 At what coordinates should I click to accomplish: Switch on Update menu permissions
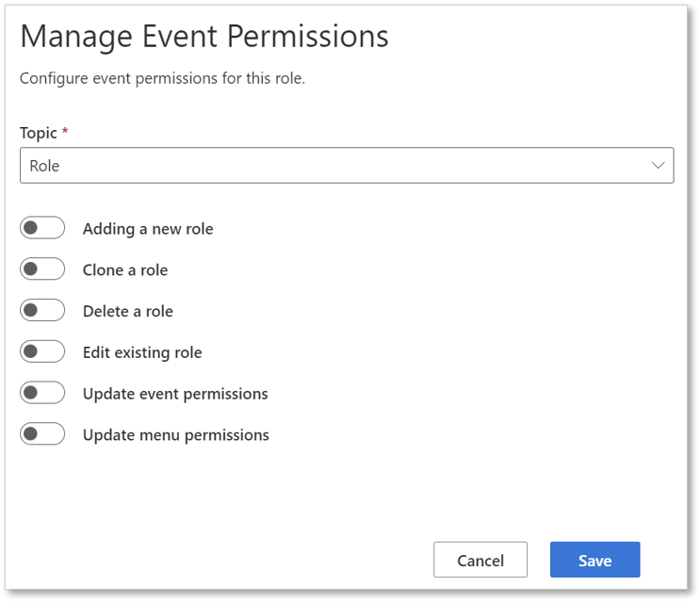42,433
